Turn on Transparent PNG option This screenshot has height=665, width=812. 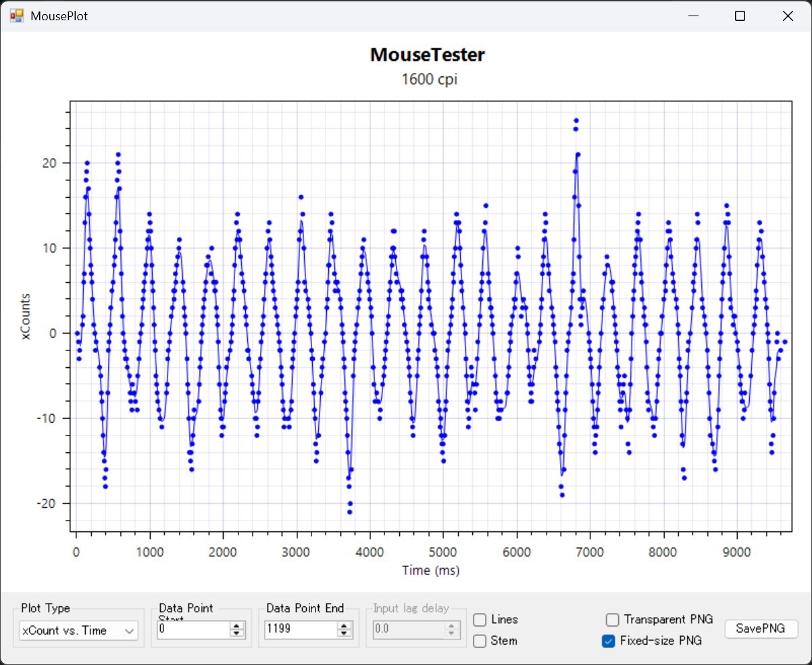tap(612, 620)
